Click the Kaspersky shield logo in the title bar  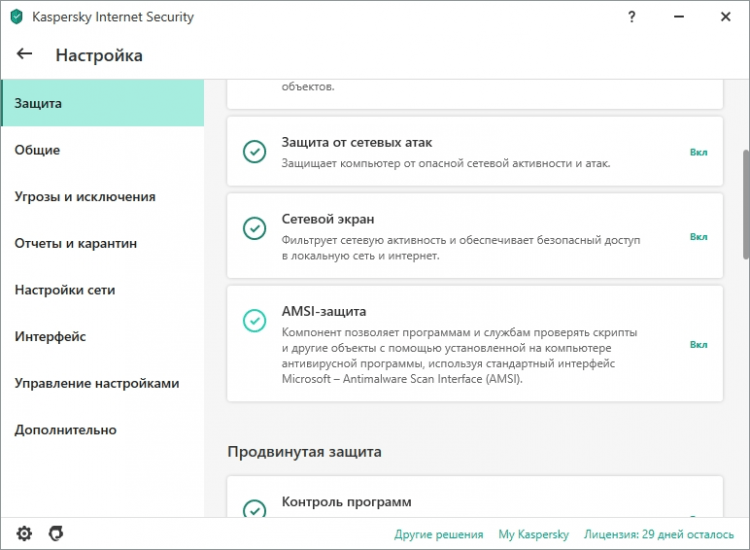[x=16, y=17]
